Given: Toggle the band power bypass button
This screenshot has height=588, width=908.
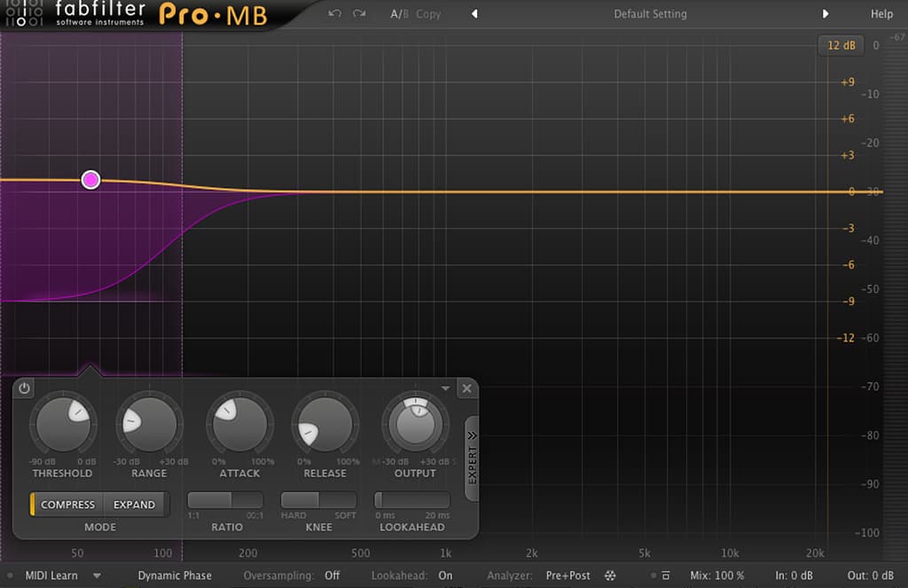Looking at the screenshot, I should (24, 388).
